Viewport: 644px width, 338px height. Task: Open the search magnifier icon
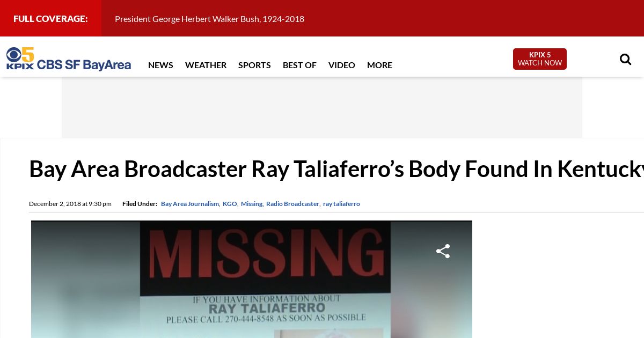pos(625,59)
